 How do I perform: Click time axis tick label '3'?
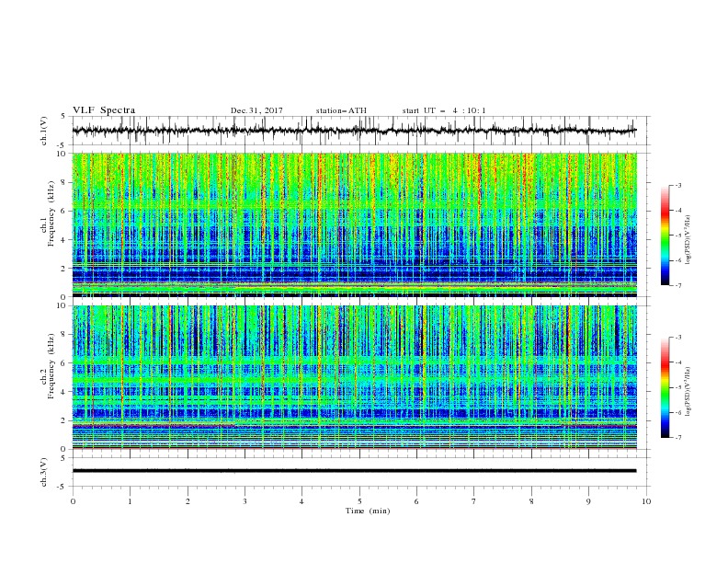tap(245, 501)
